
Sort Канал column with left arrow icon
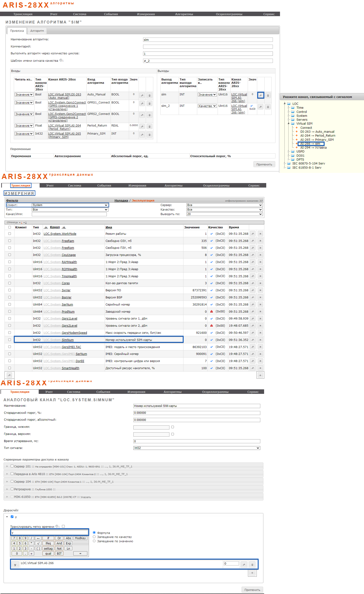(46, 227)
